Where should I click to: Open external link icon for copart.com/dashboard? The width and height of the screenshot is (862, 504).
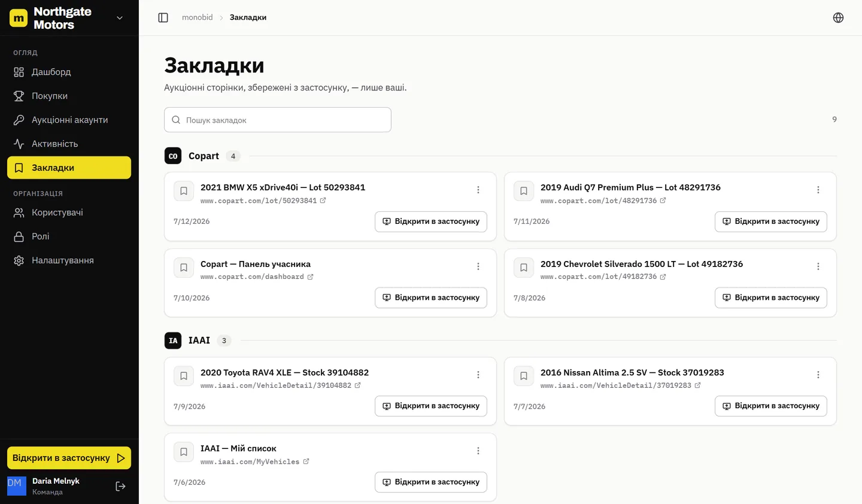pos(310,277)
